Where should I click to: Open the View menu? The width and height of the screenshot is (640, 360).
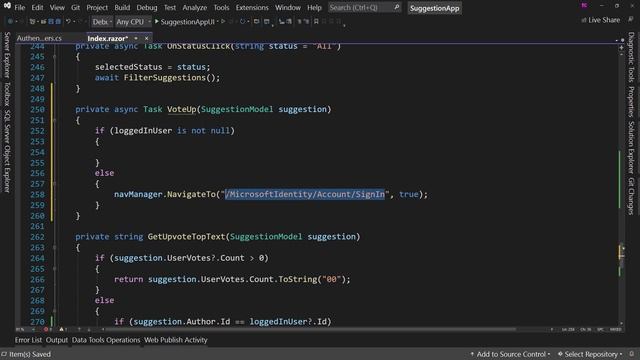(x=57, y=7)
